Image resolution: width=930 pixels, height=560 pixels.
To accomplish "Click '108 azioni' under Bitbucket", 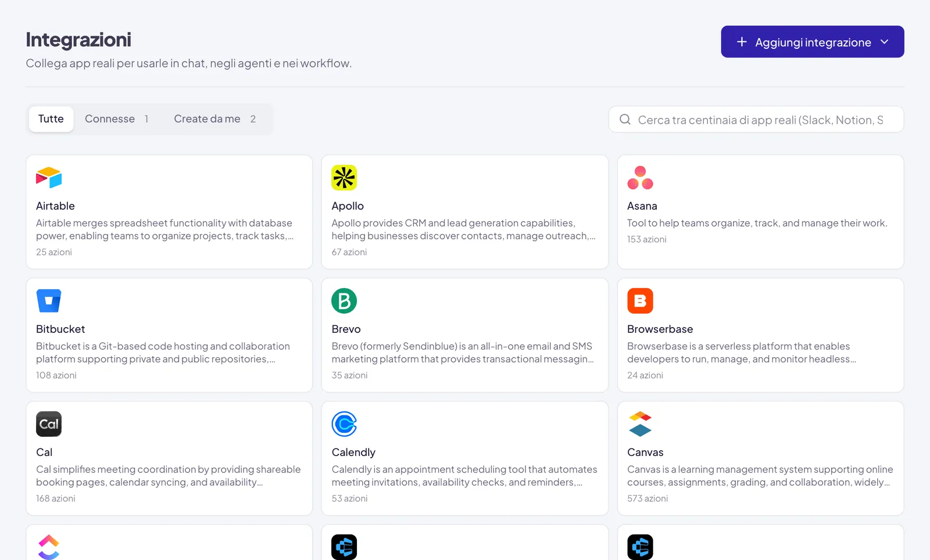I will coord(56,375).
